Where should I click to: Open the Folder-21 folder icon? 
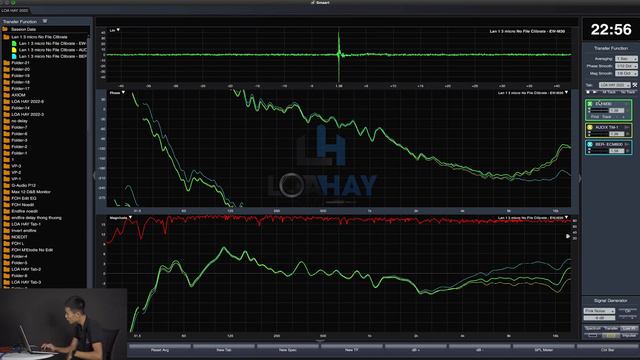pyautogui.click(x=6, y=63)
